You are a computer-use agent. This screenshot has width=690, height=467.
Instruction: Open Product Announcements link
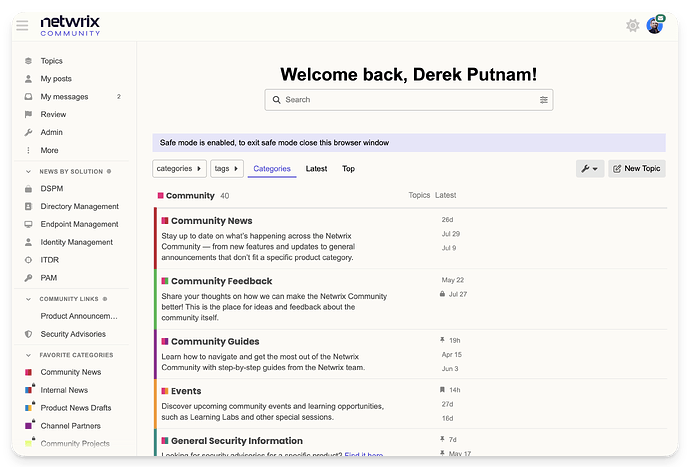click(79, 316)
